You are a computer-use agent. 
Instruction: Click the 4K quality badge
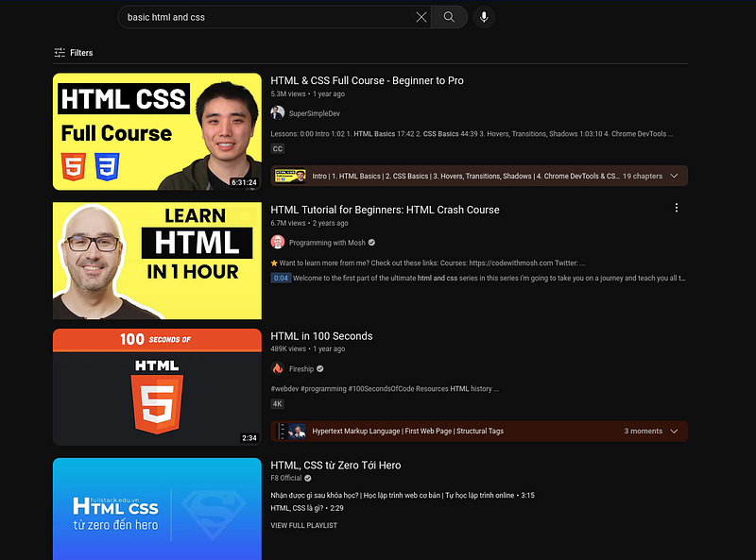click(278, 404)
